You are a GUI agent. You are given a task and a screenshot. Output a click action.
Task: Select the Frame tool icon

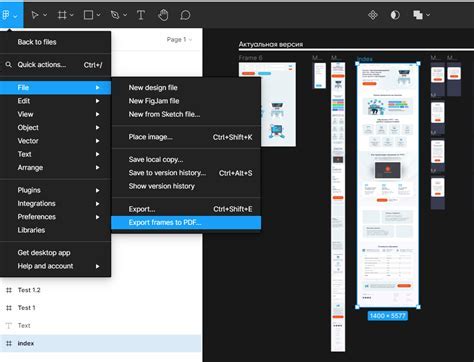pos(62,15)
